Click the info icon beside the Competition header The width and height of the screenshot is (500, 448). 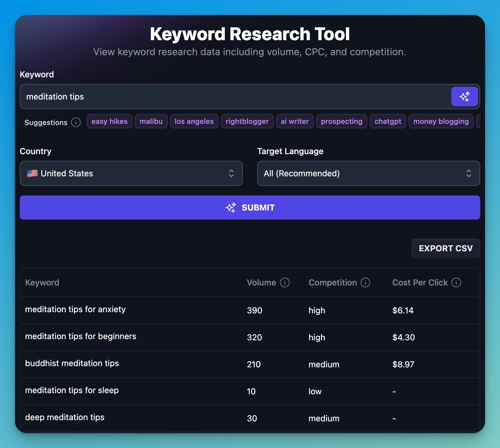365,282
